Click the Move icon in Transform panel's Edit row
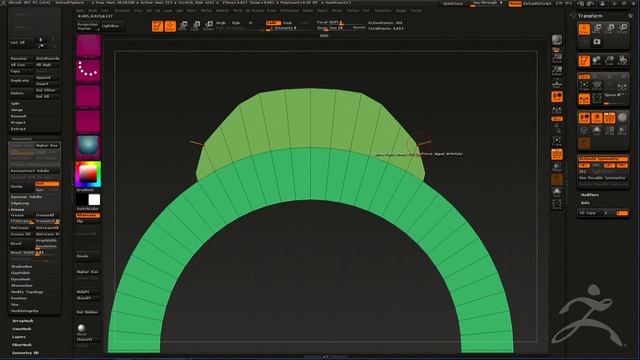Image resolution: width=640 pixels, height=360 pixels. [x=597, y=61]
